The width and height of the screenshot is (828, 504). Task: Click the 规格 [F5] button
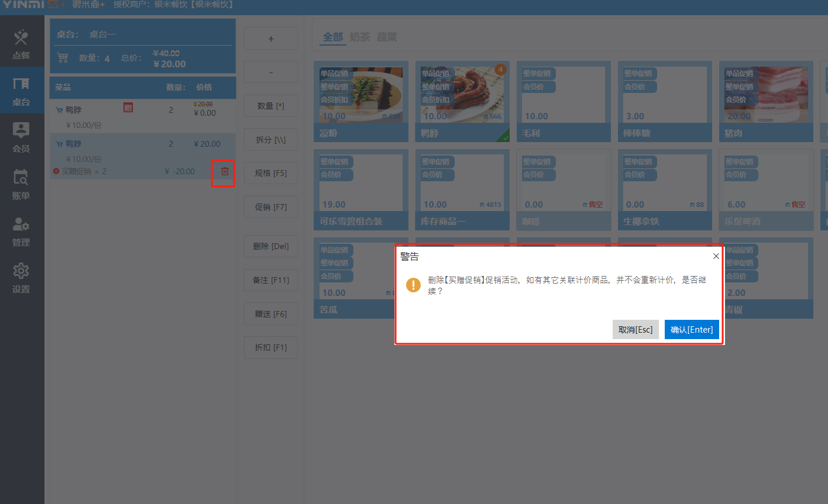(x=270, y=174)
